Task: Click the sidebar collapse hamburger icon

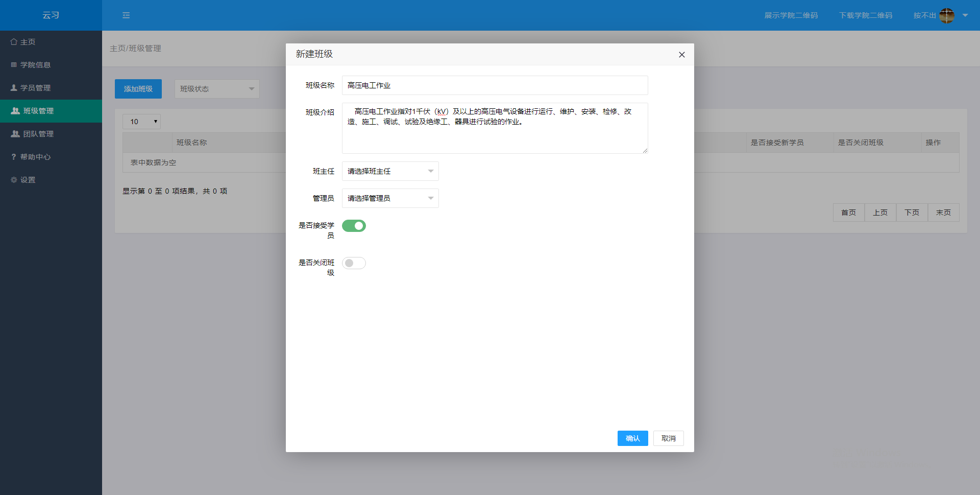Action: coord(126,15)
